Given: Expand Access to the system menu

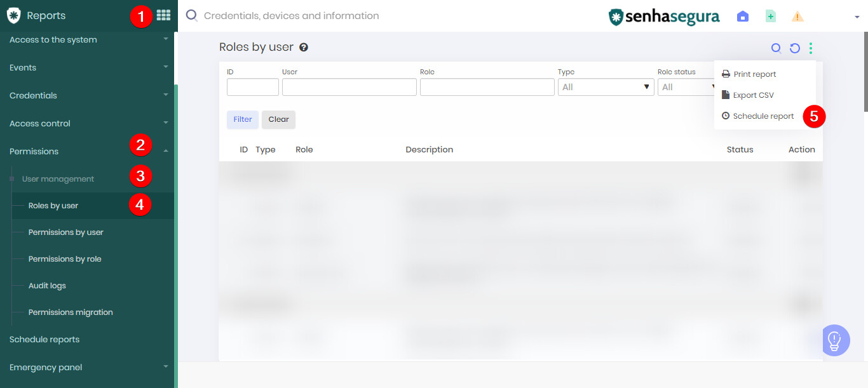Looking at the screenshot, I should (x=87, y=39).
